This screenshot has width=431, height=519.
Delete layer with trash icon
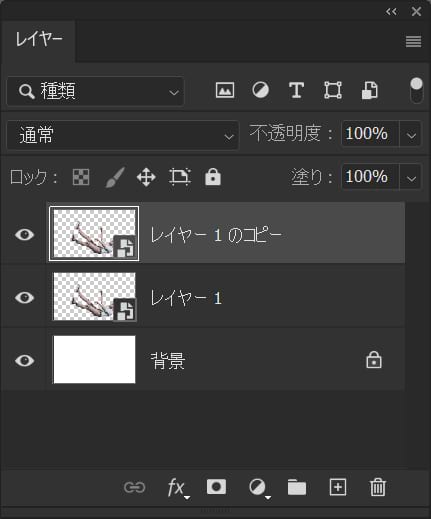point(378,487)
